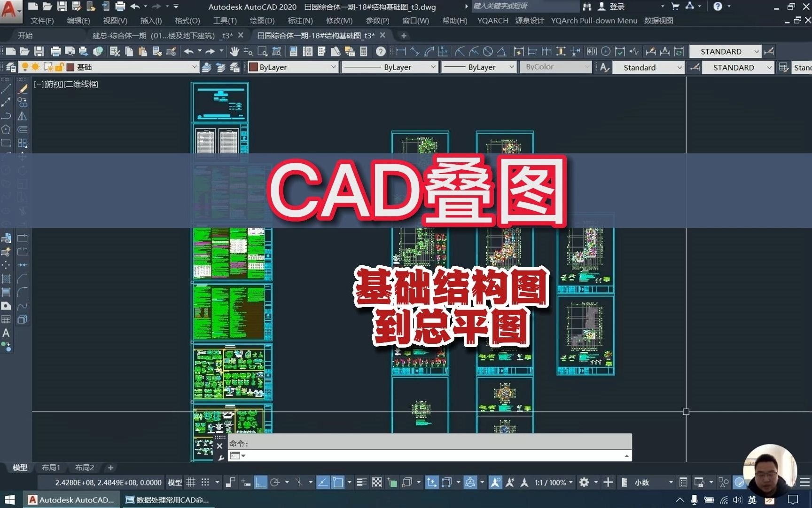Select the Pan tool in the Standard toolbar
The height and width of the screenshot is (508, 812).
[x=234, y=52]
